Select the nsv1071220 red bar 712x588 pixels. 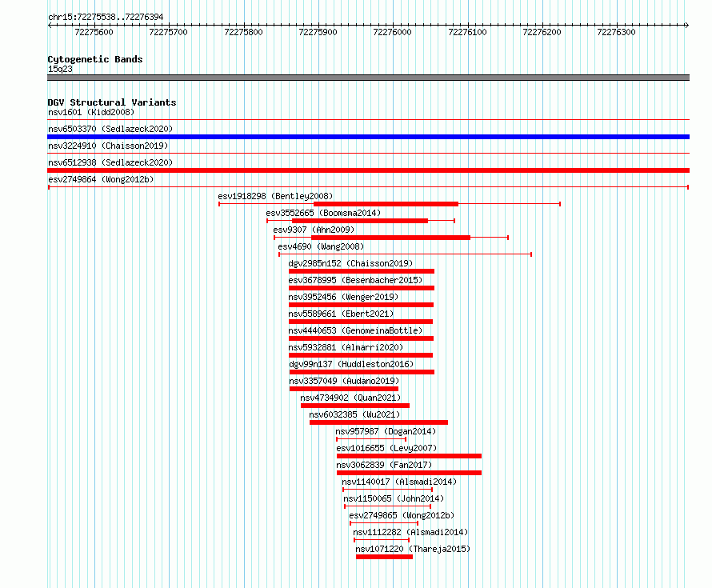385,557
